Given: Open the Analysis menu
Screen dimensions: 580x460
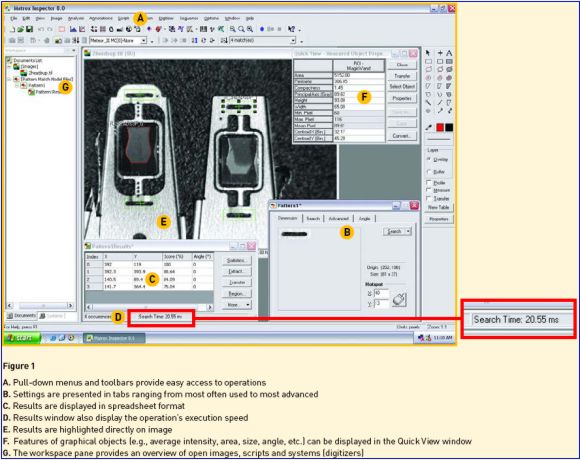Looking at the screenshot, I should 76,18.
